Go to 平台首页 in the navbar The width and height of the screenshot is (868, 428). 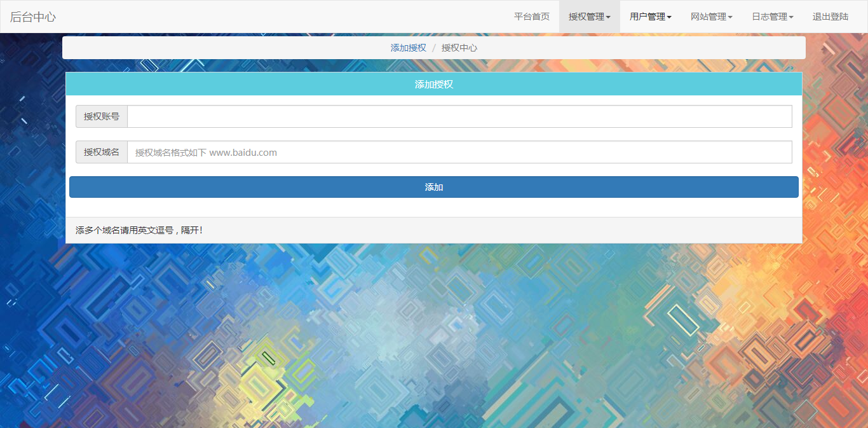531,17
